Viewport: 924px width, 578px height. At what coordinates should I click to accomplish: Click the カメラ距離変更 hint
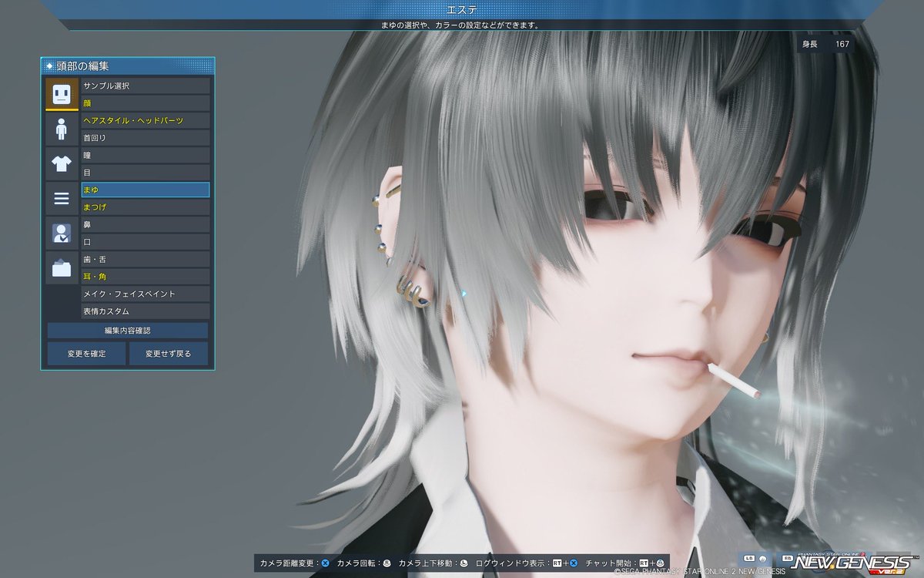tap(296, 563)
